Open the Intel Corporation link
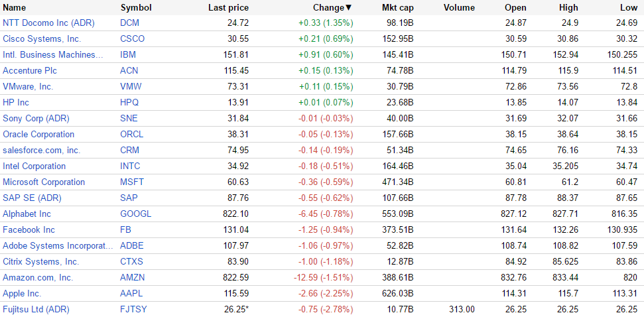The width and height of the screenshot is (644, 317). coord(34,166)
